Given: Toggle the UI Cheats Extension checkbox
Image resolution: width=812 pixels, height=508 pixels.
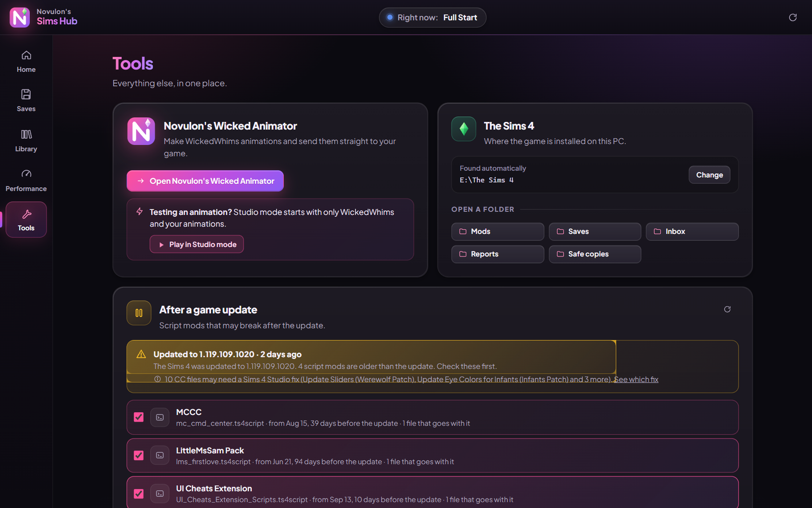Looking at the screenshot, I should point(139,494).
